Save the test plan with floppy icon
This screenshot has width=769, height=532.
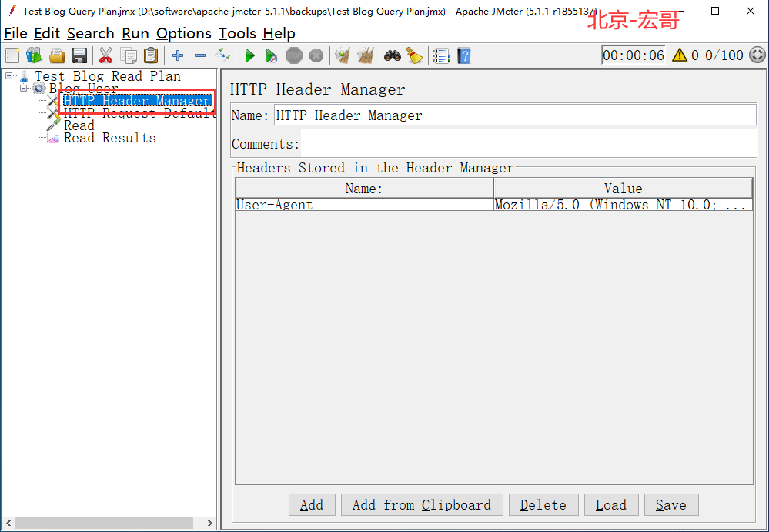[79, 55]
